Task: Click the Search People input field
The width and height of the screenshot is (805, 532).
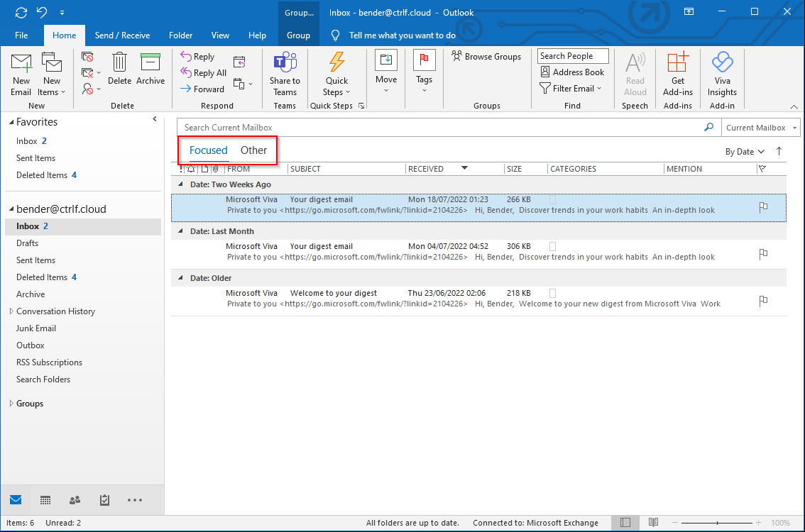Action: [x=573, y=56]
